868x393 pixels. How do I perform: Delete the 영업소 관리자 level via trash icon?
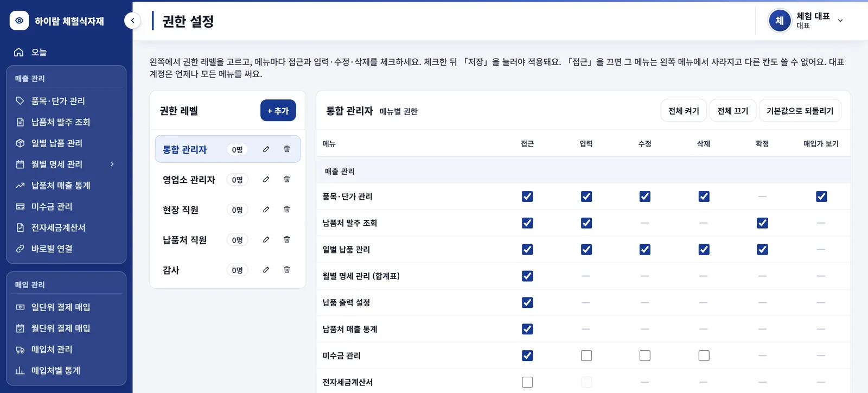coord(287,179)
